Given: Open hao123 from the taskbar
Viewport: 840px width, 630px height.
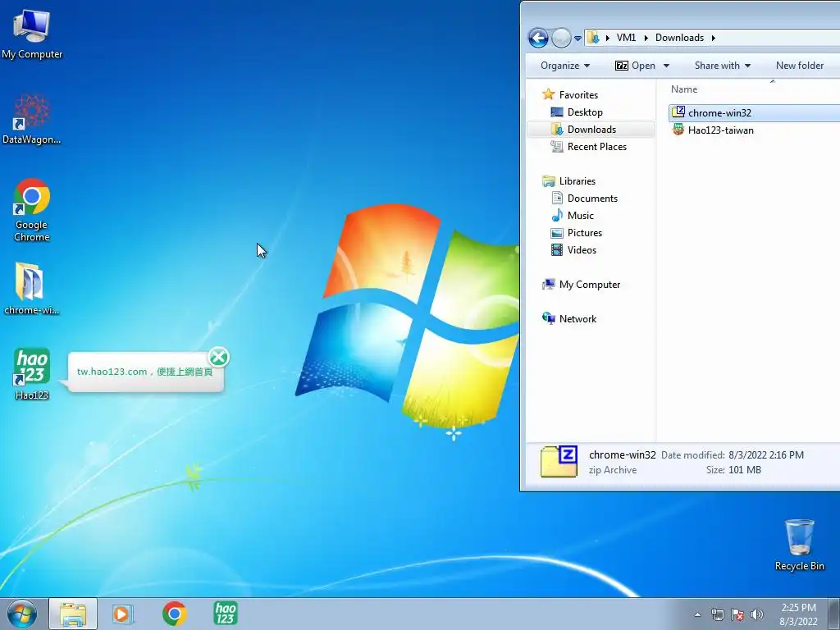Looking at the screenshot, I should pos(226,614).
